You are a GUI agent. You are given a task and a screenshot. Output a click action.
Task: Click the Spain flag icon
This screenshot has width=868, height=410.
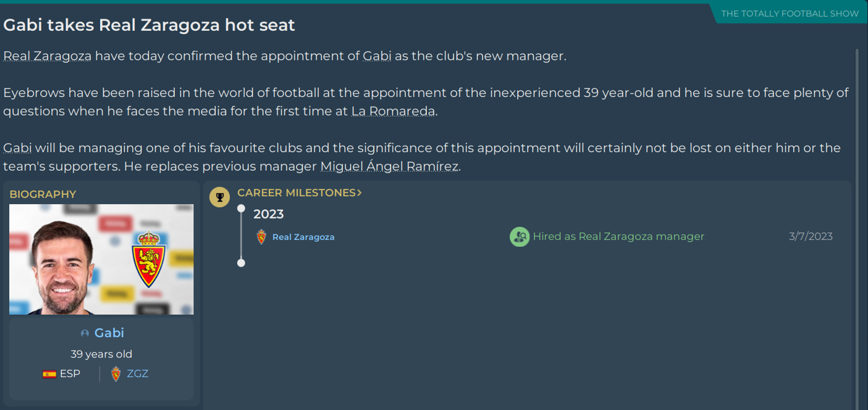49,374
